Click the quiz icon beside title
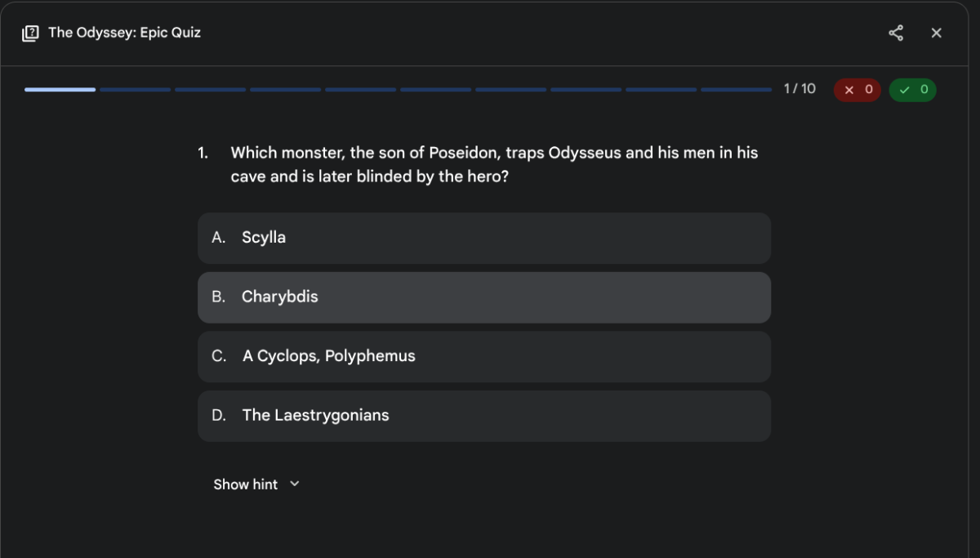This screenshot has width=980, height=558. (30, 33)
